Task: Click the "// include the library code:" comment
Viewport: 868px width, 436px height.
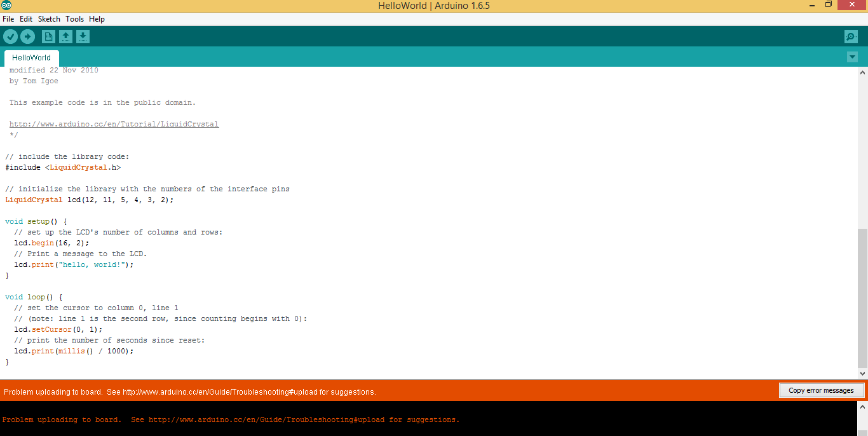Action: click(x=67, y=156)
